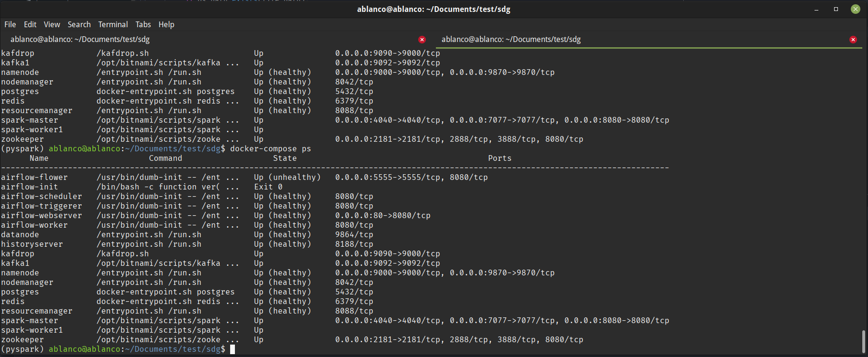Click the 'namenode' name in upper listing
The width and height of the screenshot is (868, 357).
click(20, 72)
